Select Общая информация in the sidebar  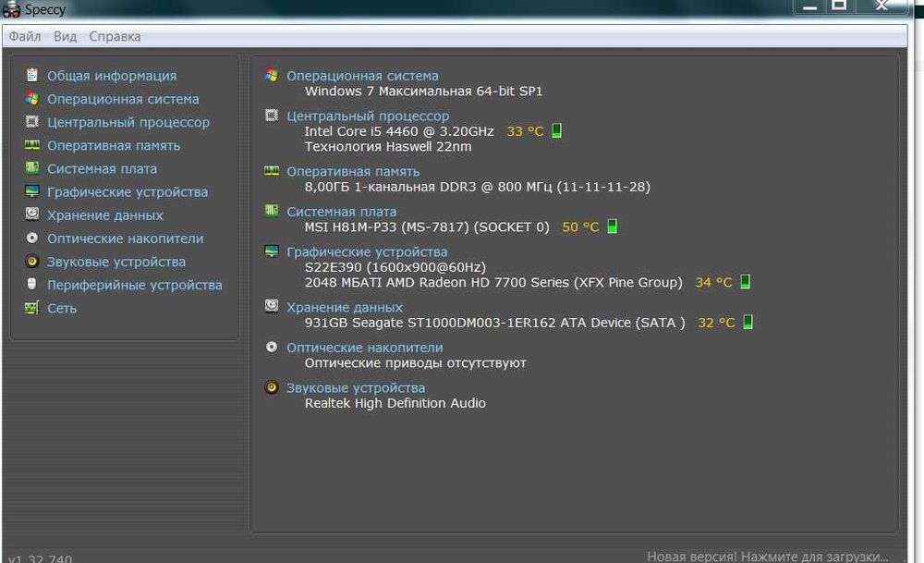[x=112, y=76]
